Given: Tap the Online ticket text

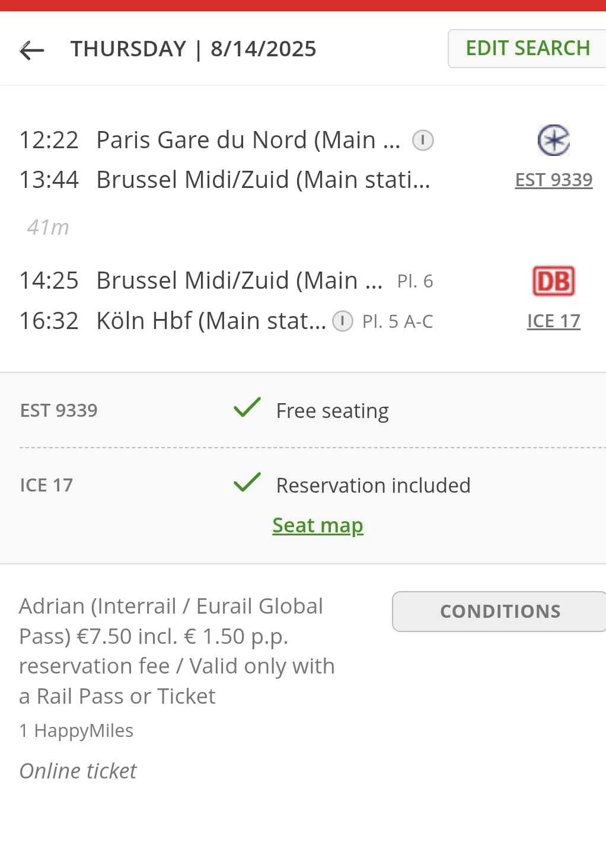Looking at the screenshot, I should coord(78,771).
